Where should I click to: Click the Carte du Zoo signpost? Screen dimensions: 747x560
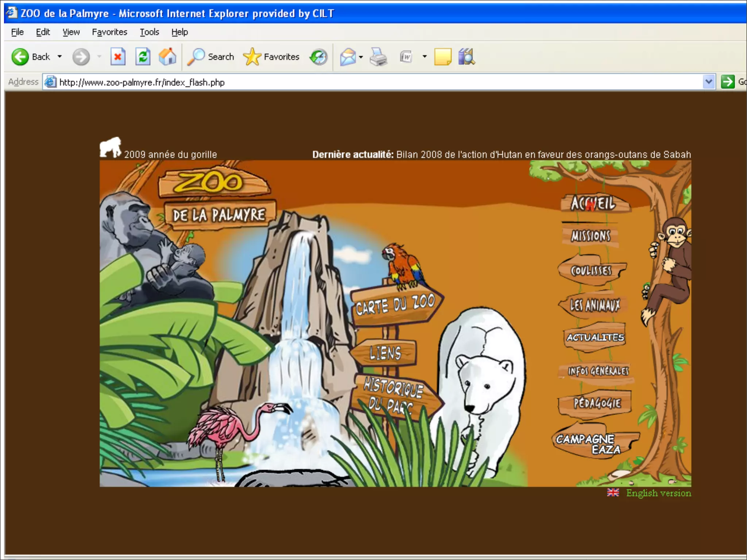pos(395,305)
